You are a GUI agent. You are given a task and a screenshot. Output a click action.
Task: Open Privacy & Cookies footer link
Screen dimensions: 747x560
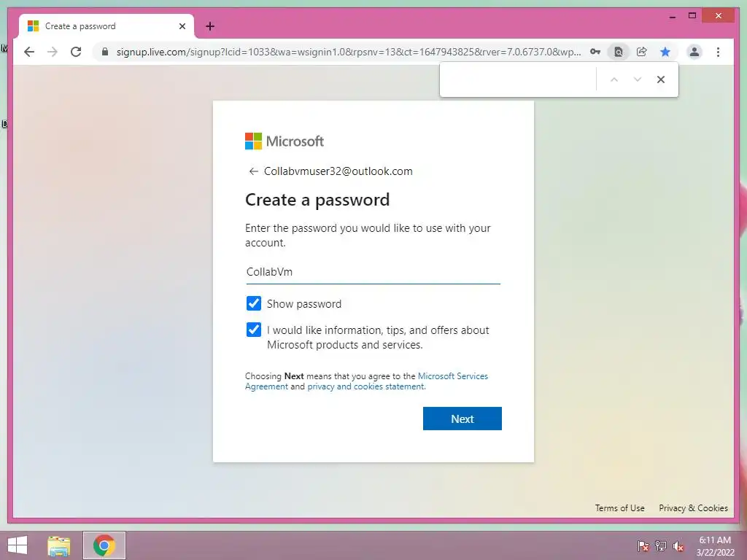point(693,508)
